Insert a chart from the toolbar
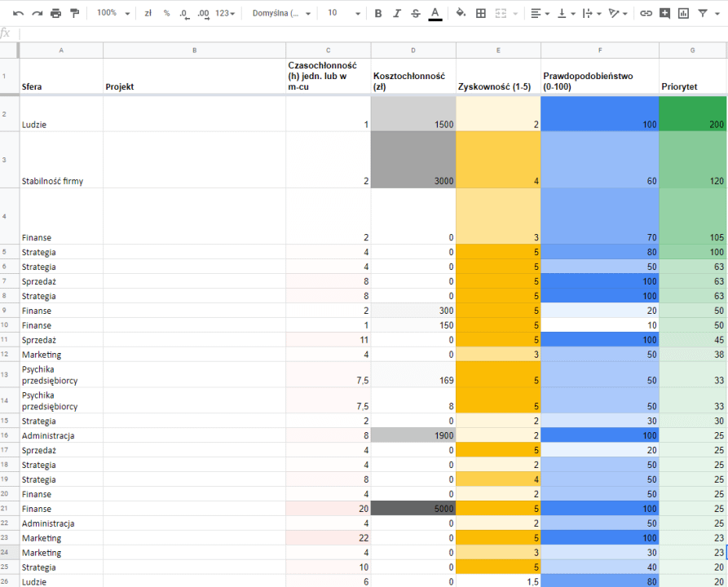This screenshot has height=587, width=728. coord(683,13)
